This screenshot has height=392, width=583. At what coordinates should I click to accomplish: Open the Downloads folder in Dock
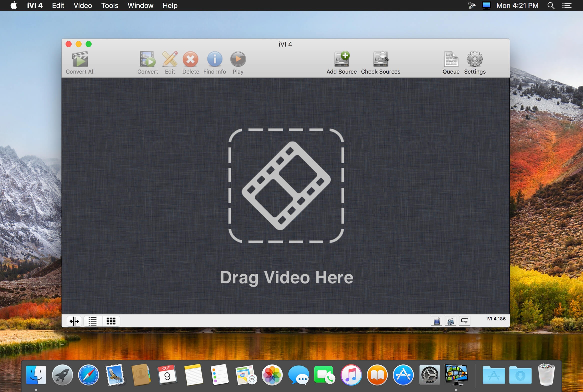pos(520,375)
